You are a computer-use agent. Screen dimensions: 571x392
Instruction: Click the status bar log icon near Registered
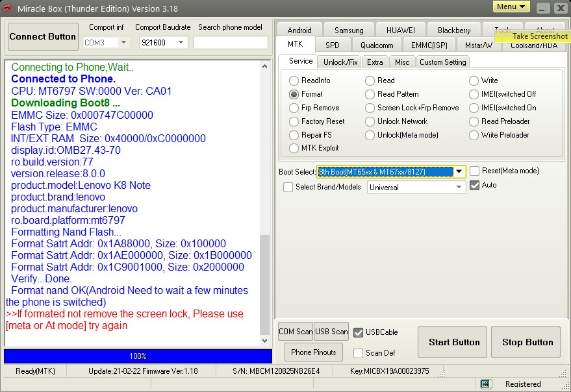(x=485, y=384)
